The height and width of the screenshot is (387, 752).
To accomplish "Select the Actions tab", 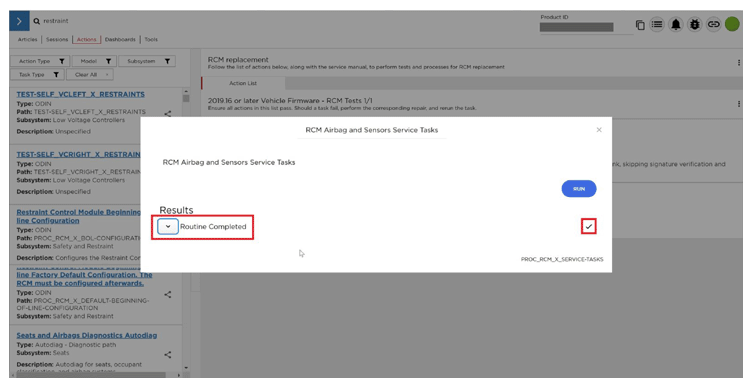I will point(86,39).
